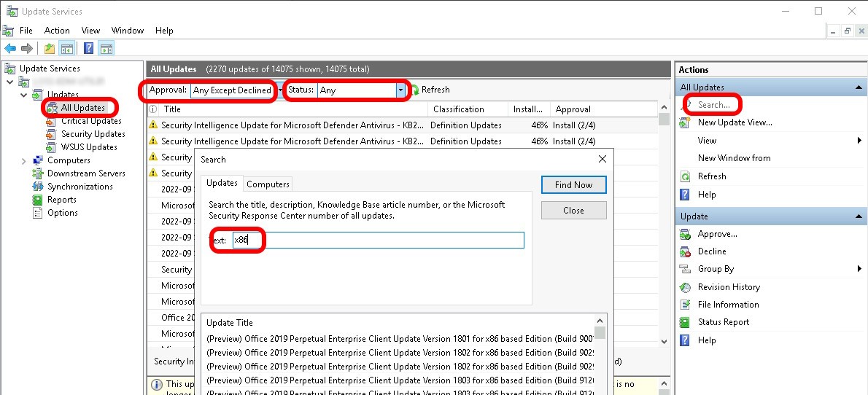Open the Action menu
The image size is (868, 395).
pyautogui.click(x=57, y=31)
